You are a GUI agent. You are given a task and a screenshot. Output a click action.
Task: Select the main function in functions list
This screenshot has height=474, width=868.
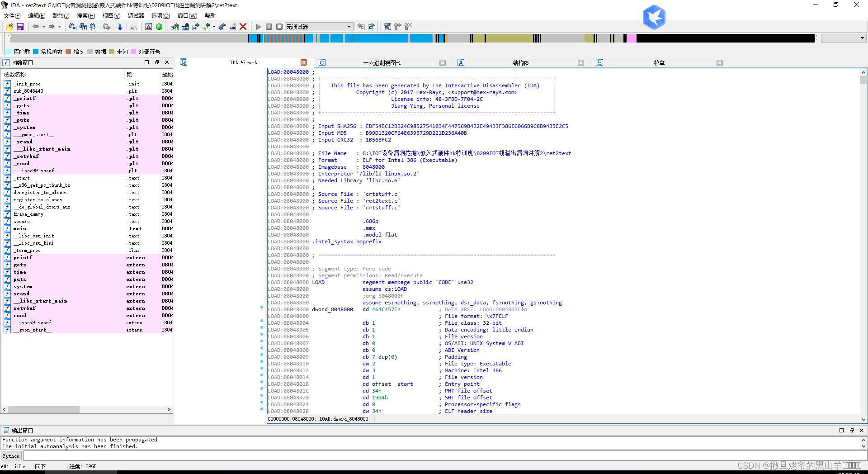tap(88, 228)
